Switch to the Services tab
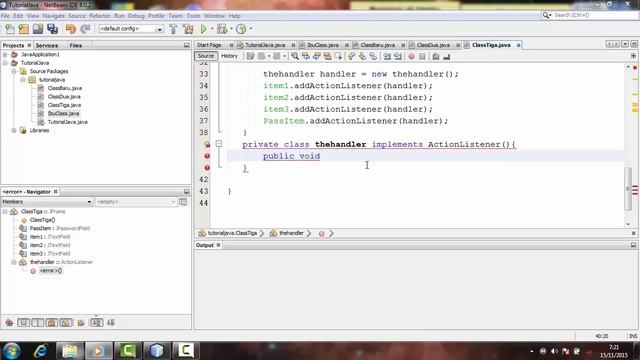 pyautogui.click(x=47, y=45)
